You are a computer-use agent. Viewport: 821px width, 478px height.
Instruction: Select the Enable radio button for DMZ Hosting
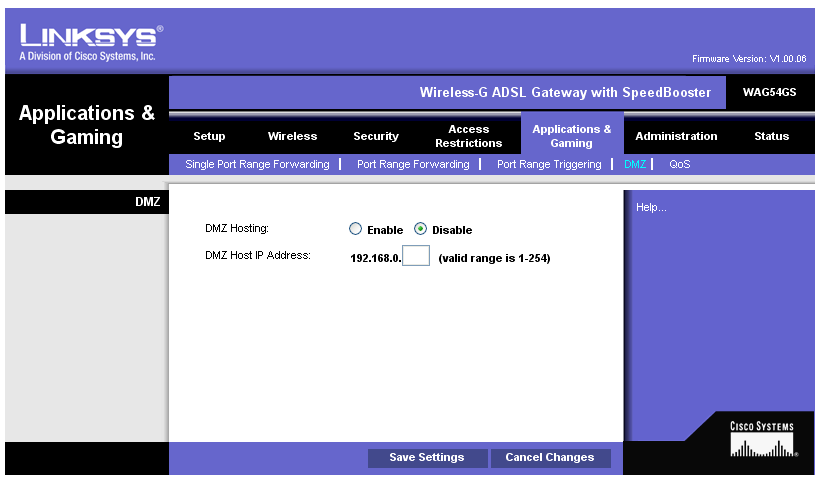tap(356, 229)
